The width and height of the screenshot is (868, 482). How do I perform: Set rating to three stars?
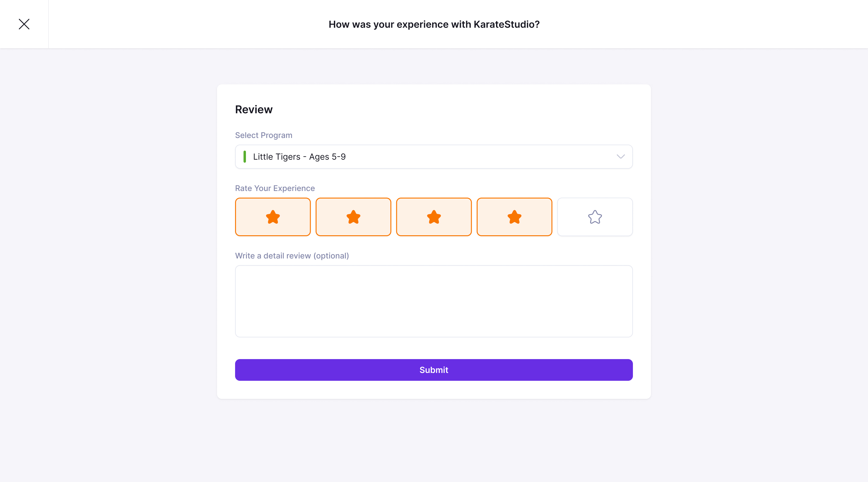coord(434,217)
